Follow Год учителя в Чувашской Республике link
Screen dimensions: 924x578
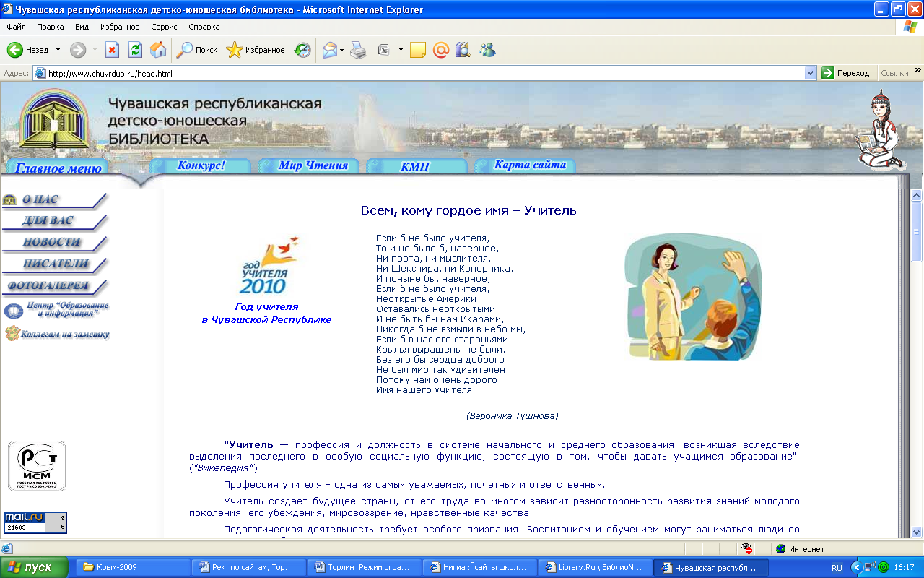pyautogui.click(x=267, y=313)
